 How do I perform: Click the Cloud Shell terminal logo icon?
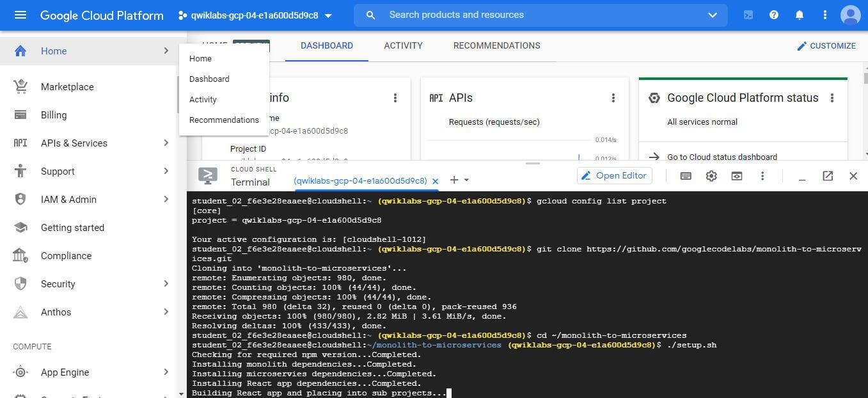pos(207,176)
